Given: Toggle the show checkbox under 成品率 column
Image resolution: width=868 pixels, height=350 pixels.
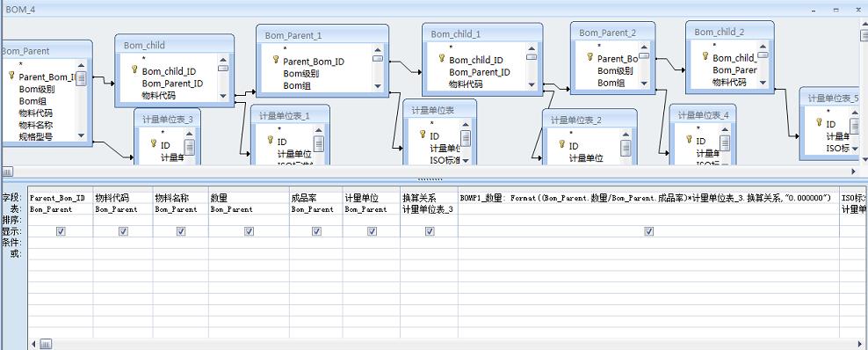Looking at the screenshot, I should coord(316,231).
